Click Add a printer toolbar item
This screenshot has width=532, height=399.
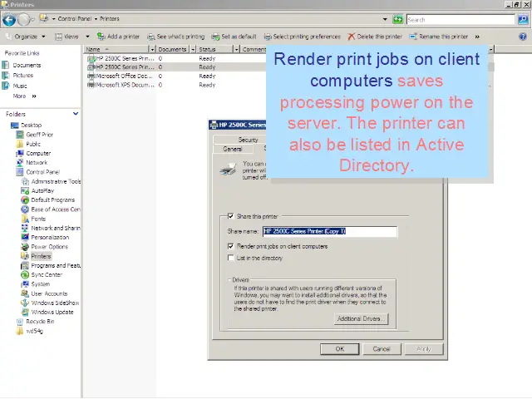click(118, 37)
